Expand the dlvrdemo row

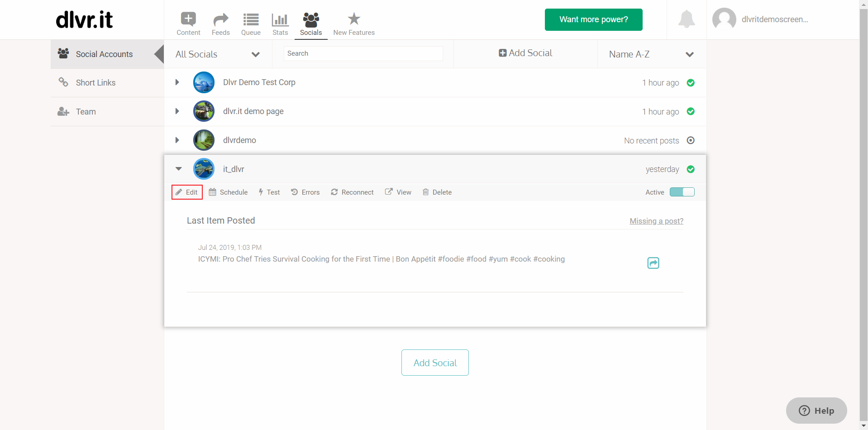point(177,140)
